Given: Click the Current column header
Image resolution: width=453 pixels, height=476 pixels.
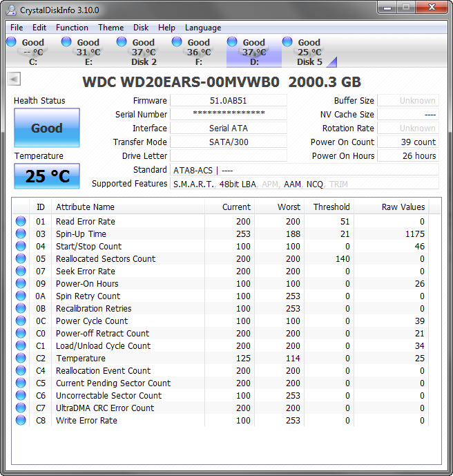Looking at the screenshot, I should (x=230, y=207).
